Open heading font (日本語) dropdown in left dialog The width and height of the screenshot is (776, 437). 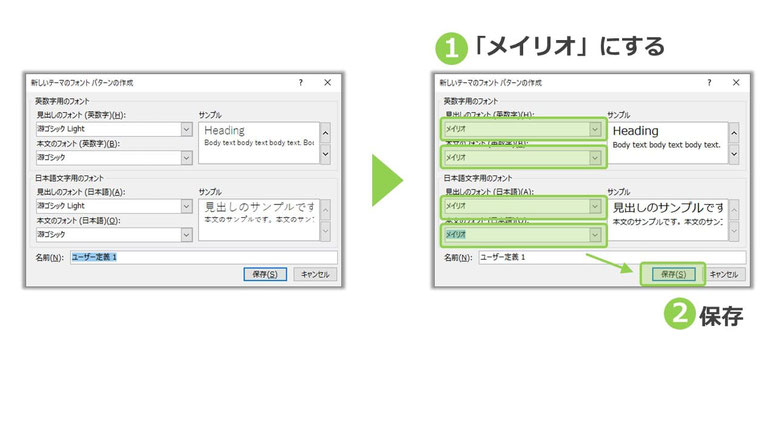tap(186, 206)
